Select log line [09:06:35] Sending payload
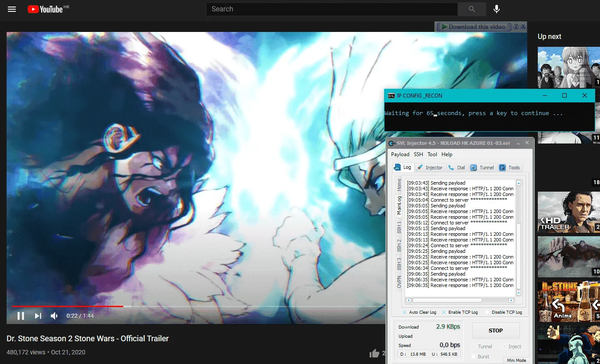This screenshot has width=600, height=364. [436, 274]
